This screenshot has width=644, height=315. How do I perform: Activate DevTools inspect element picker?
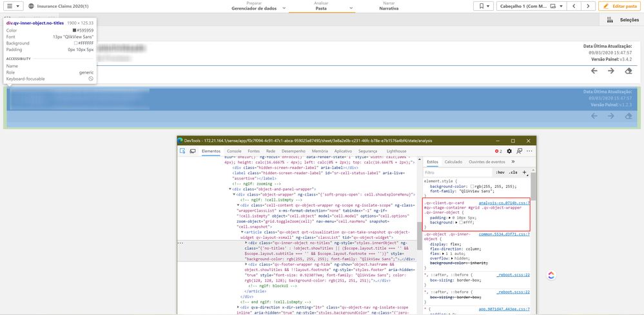click(183, 151)
